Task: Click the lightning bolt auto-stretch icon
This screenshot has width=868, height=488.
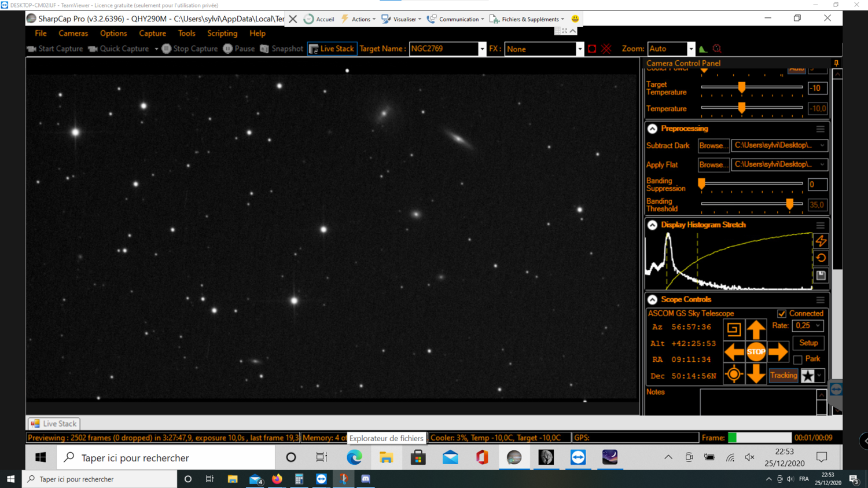Action: (x=821, y=241)
